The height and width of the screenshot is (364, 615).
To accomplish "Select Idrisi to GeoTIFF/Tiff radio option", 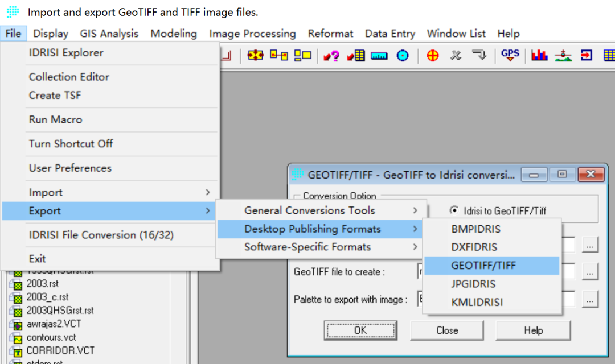I will tap(454, 210).
